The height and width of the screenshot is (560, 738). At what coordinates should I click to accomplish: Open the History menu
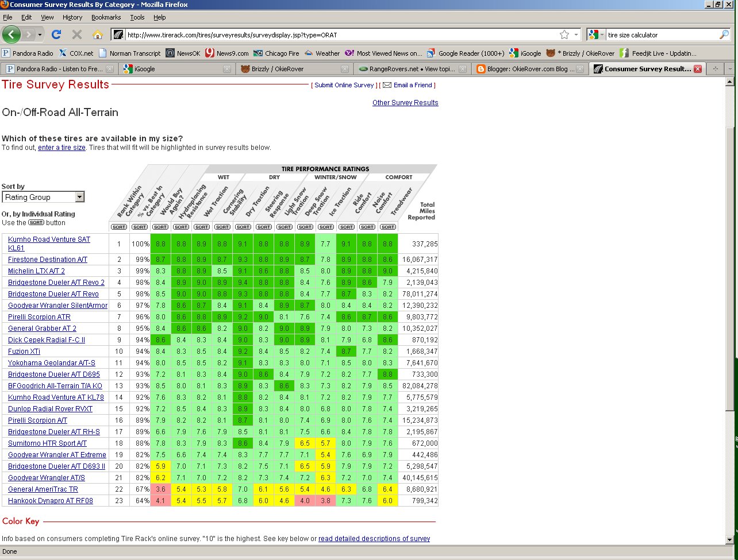tap(72, 17)
